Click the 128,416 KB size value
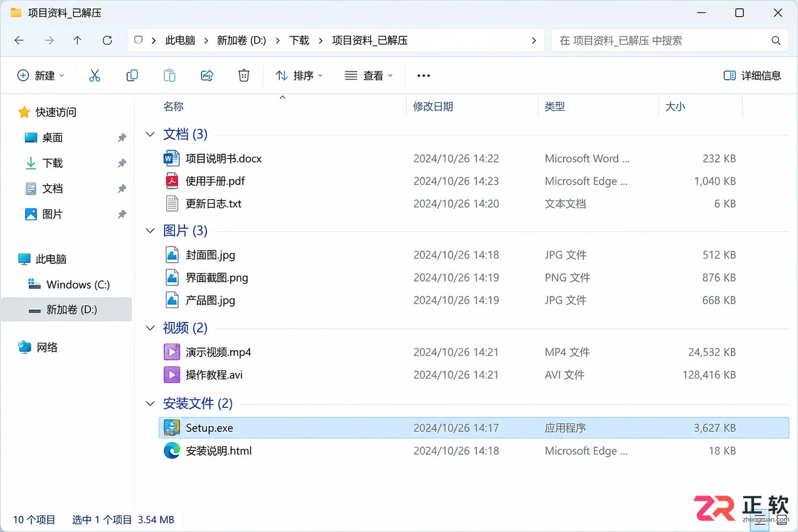 pos(709,375)
